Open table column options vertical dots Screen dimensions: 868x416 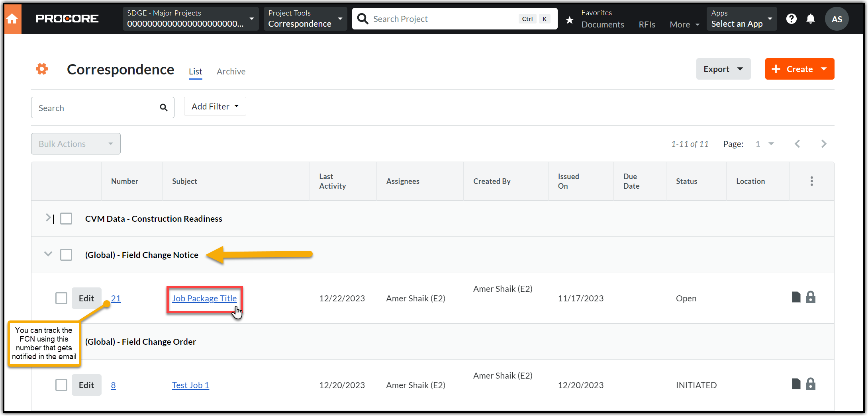click(811, 181)
